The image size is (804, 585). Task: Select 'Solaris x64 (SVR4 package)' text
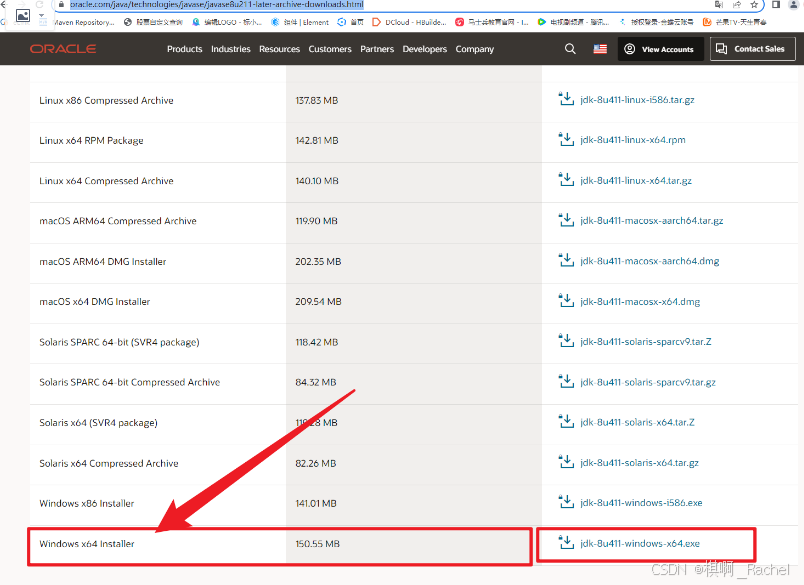98,422
